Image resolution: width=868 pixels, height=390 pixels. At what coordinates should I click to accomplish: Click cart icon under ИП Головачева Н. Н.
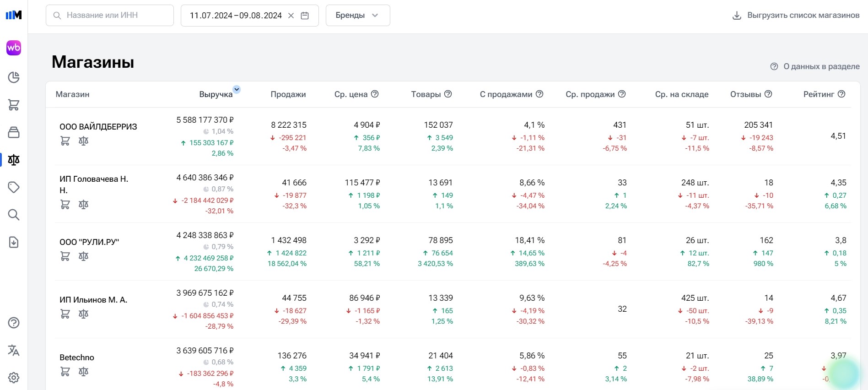pyautogui.click(x=65, y=205)
